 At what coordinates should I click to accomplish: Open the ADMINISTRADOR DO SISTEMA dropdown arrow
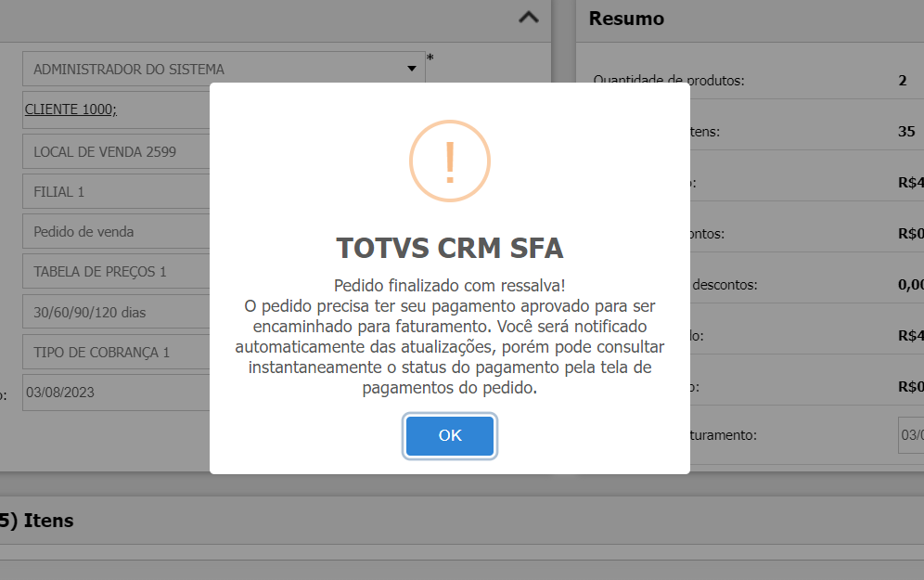click(x=412, y=69)
